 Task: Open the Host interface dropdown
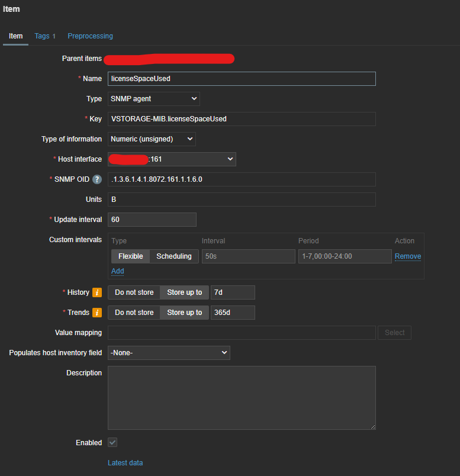tap(172, 159)
